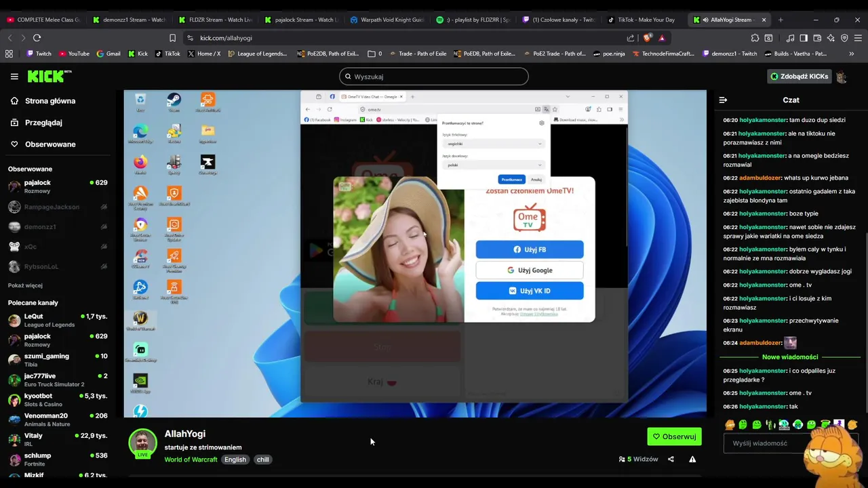Click the share page icon in address bar

coord(631,38)
